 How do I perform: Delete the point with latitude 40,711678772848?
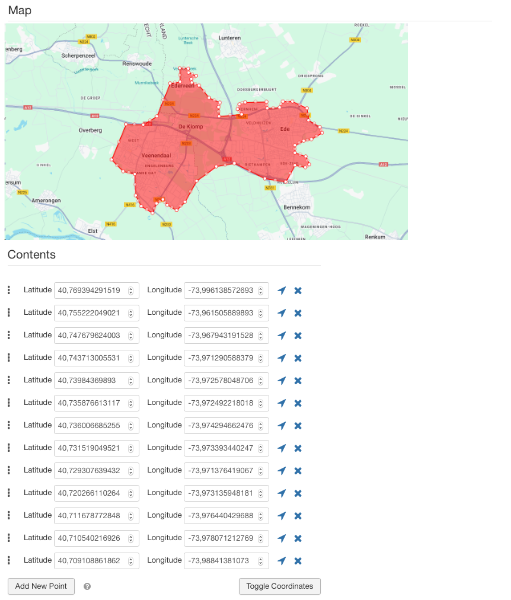(298, 516)
